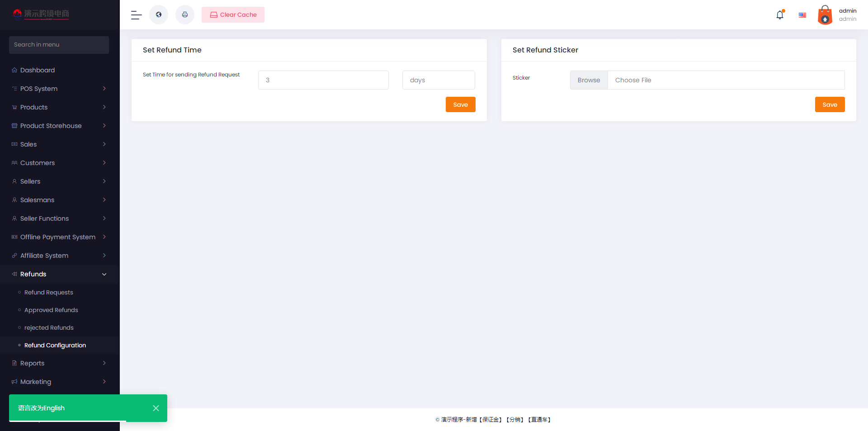Click the Salesmans person icon
Viewport: 868px width, 431px height.
(x=14, y=200)
